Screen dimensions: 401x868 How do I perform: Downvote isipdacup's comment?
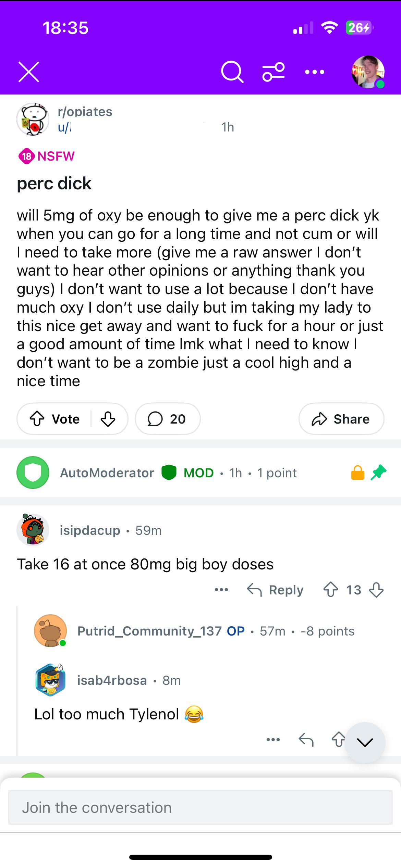376,590
